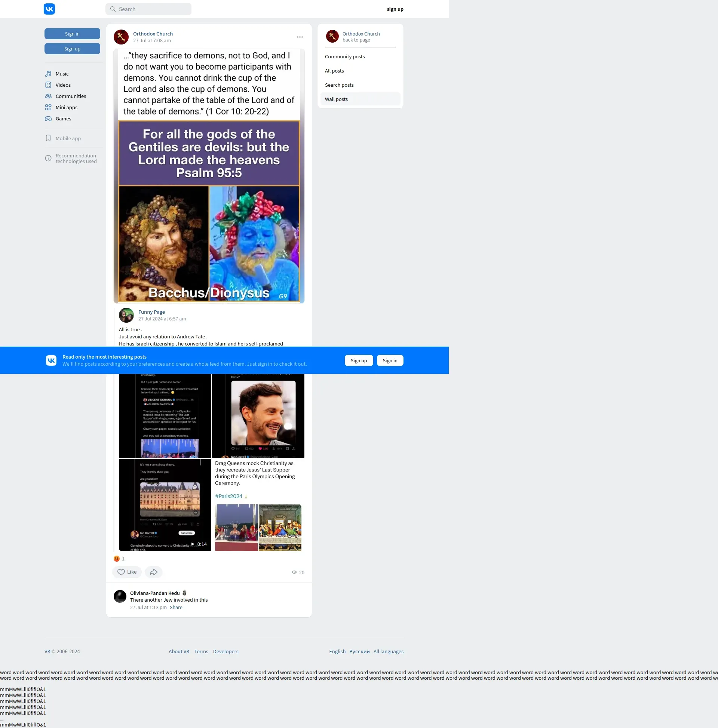Screen dimensions: 718x728
Task: Toggle Like on the Orthodox Church post
Action: [x=127, y=572]
